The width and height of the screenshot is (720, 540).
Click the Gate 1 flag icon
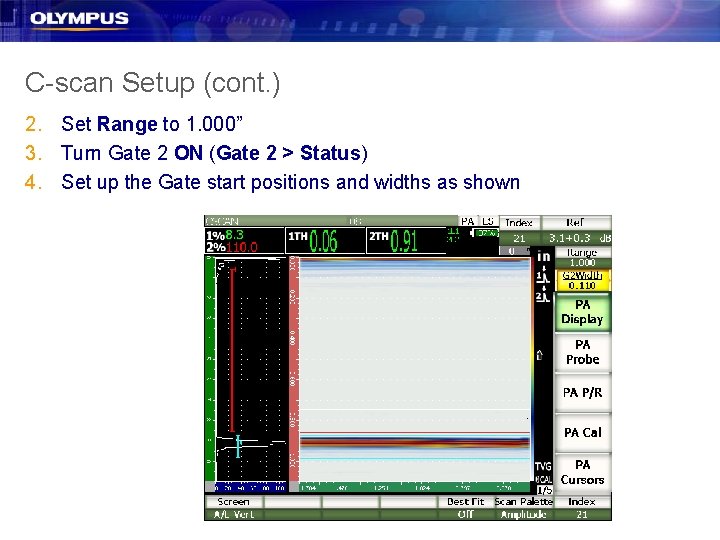tap(543, 277)
